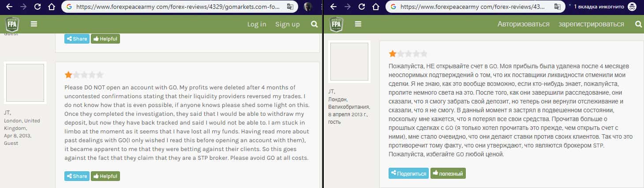Go to home page in the right browser window
644x188 pixels.
[375, 7]
